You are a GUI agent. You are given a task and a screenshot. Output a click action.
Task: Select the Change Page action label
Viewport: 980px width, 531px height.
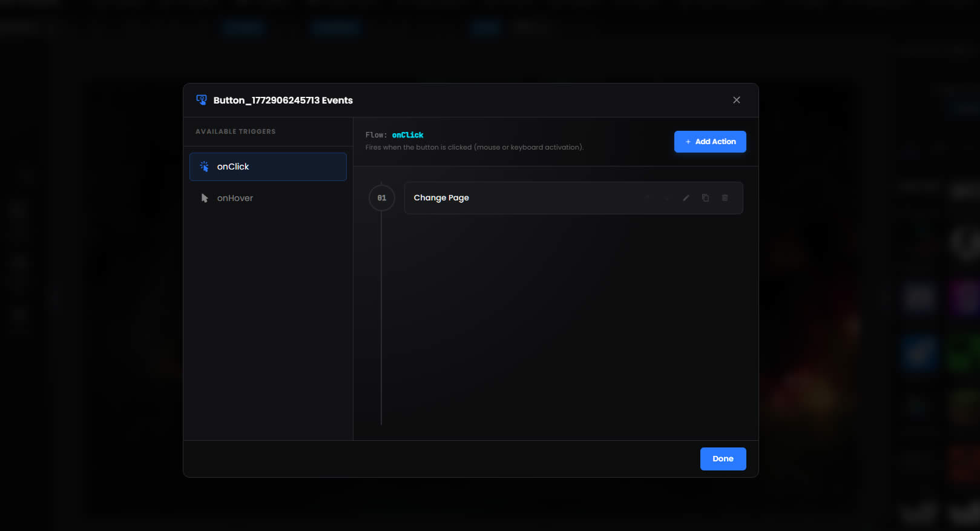441,198
